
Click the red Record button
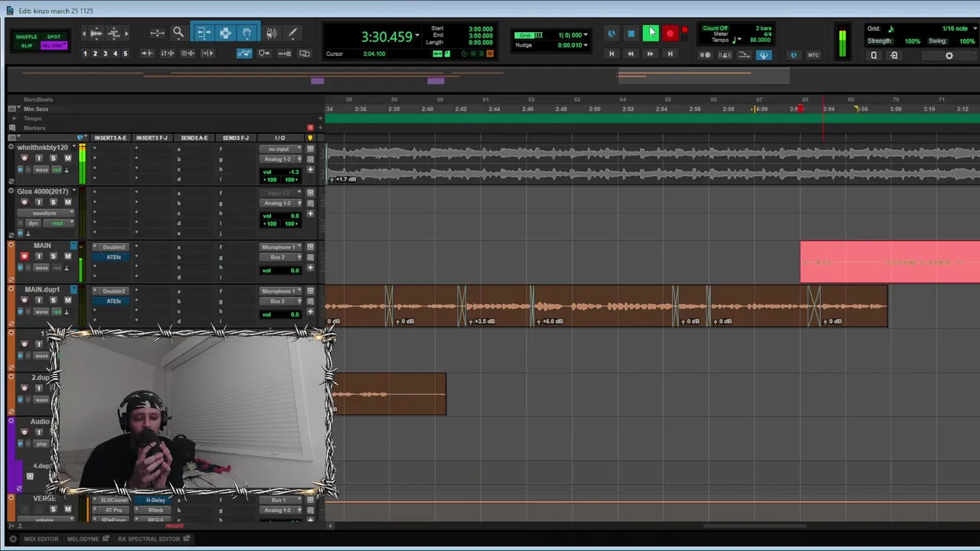pos(670,34)
